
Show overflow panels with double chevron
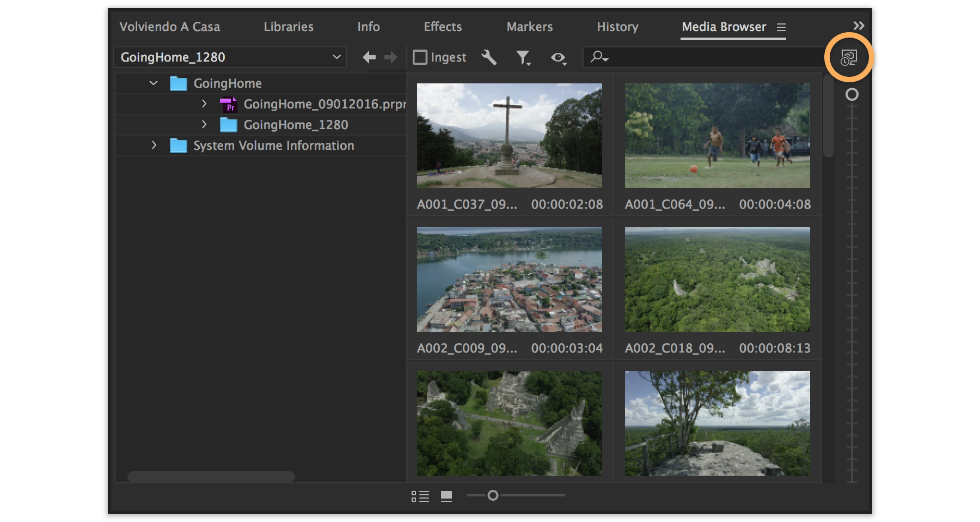click(x=859, y=26)
